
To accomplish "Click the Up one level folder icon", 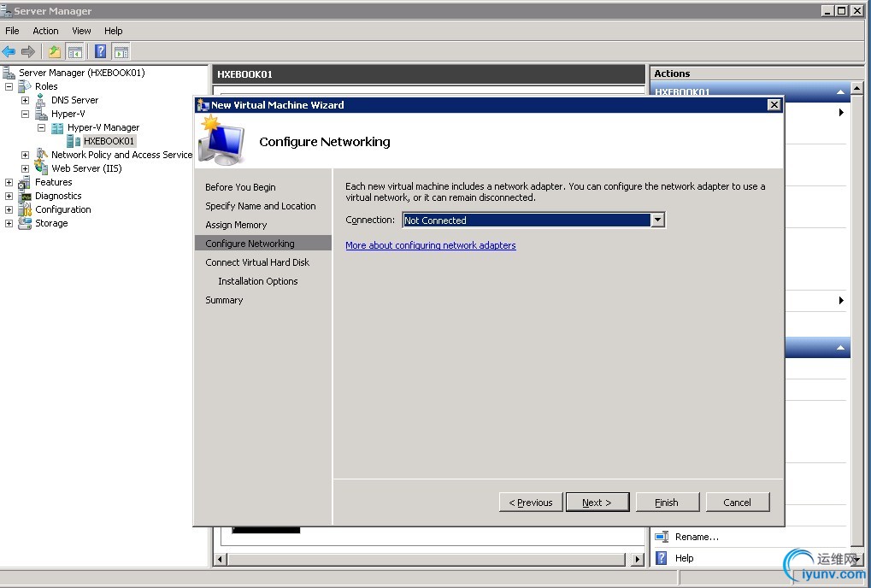I will tap(54, 51).
